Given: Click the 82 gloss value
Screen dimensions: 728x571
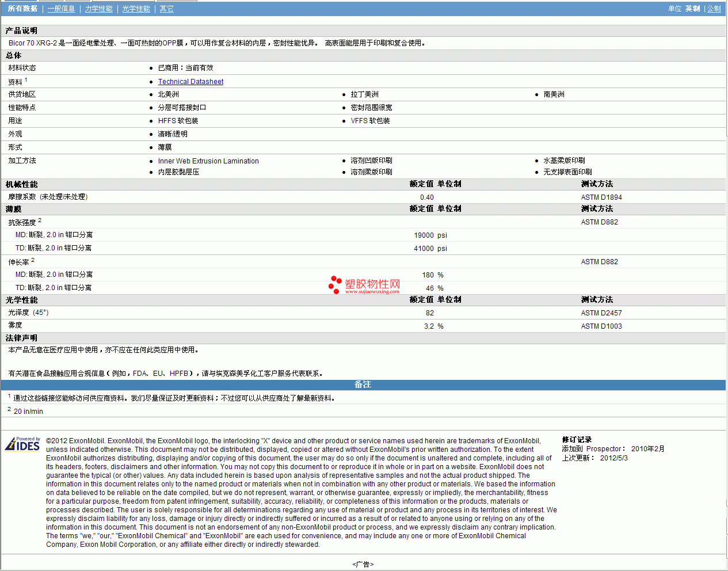Looking at the screenshot, I should (x=430, y=313).
